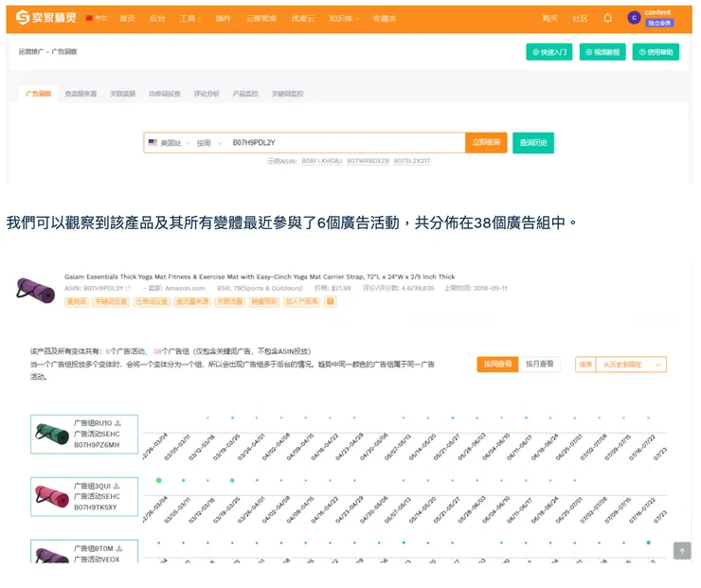This screenshot has width=701, height=588.
Task: Select the 评论分析 tab
Action: coord(207,94)
